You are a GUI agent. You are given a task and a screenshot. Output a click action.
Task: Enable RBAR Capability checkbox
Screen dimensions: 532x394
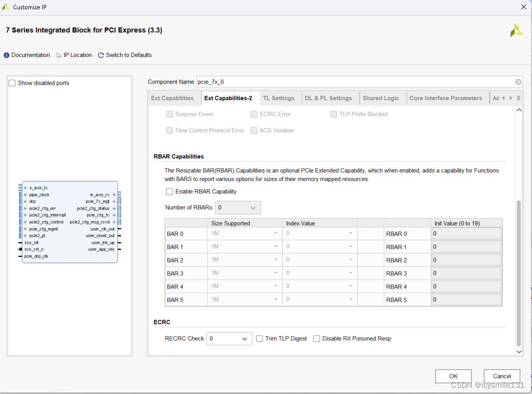169,192
